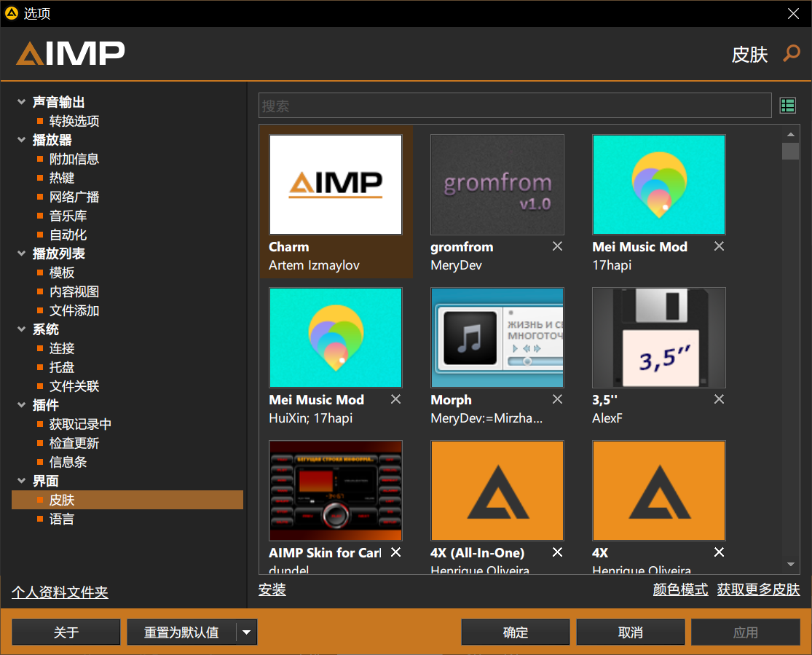Collapse the 声音输出 tree section
Viewport: 812px width, 655px height.
pos(21,101)
